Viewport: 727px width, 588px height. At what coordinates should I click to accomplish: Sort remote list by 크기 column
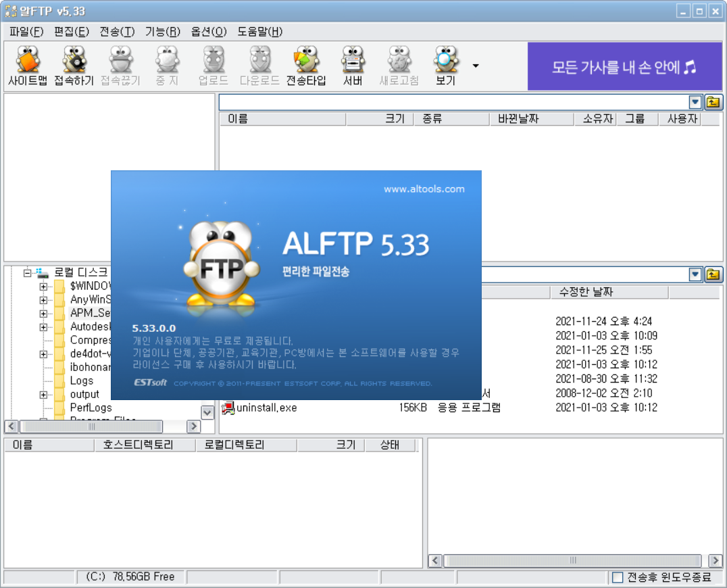coord(379,119)
